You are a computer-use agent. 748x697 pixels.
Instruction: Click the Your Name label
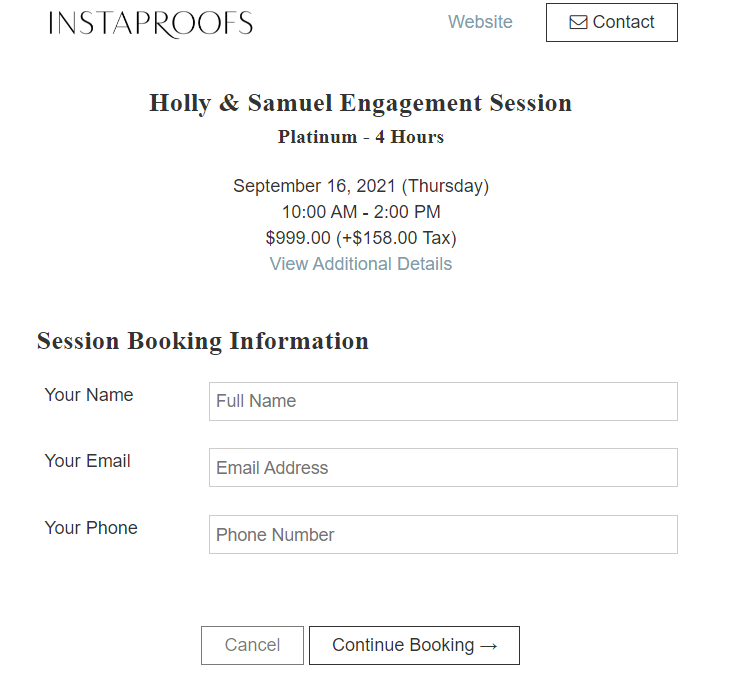(89, 395)
